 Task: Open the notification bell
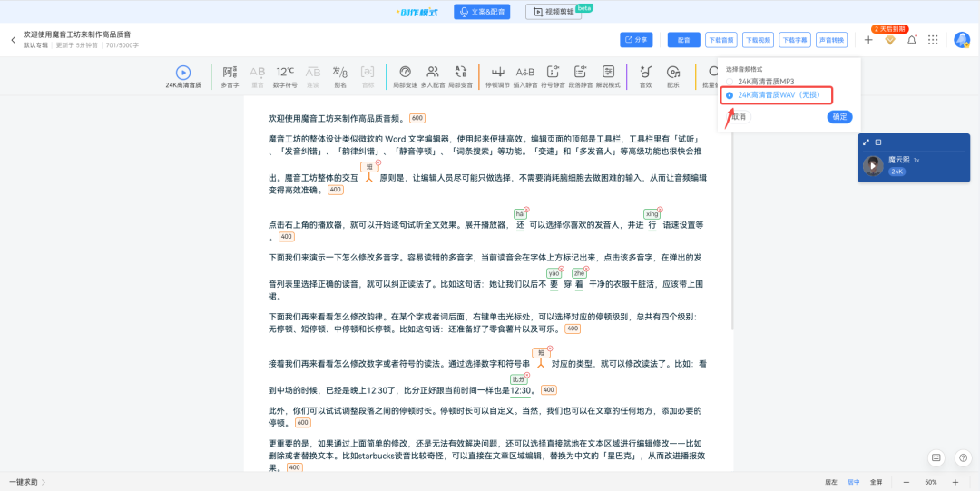(912, 40)
